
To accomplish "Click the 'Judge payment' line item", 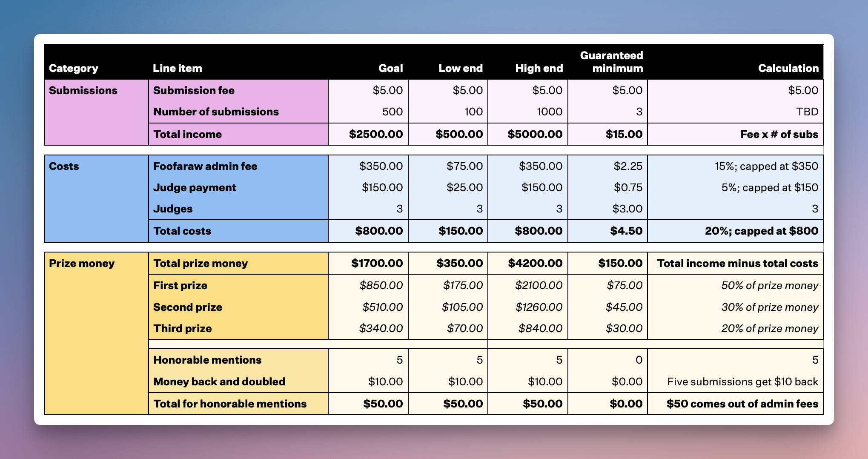I will [195, 187].
